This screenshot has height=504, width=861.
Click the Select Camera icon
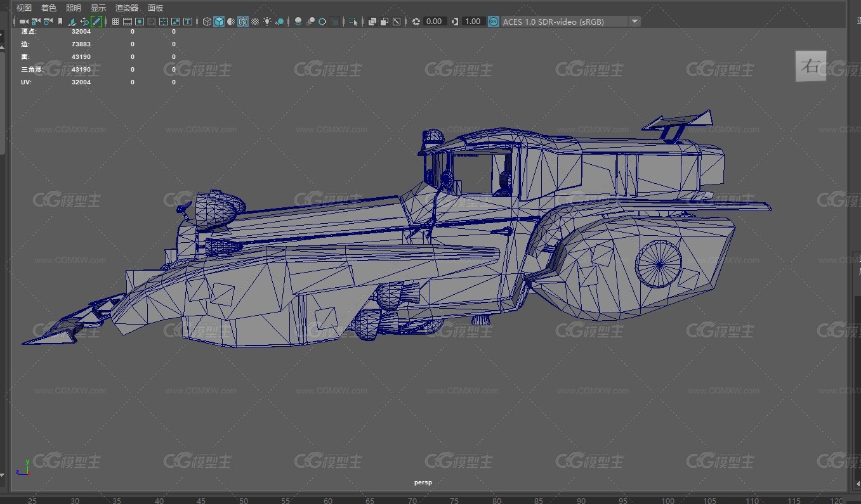tap(24, 22)
